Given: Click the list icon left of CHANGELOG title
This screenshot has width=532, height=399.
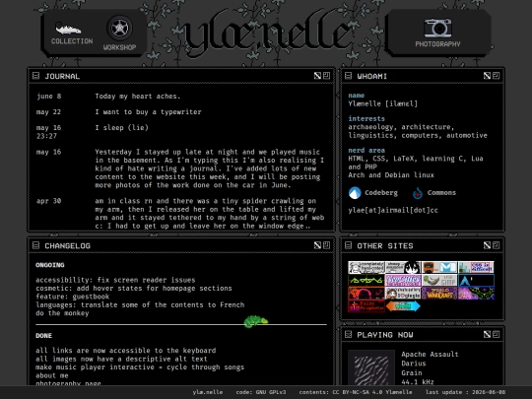Looking at the screenshot, I should pos(36,245).
